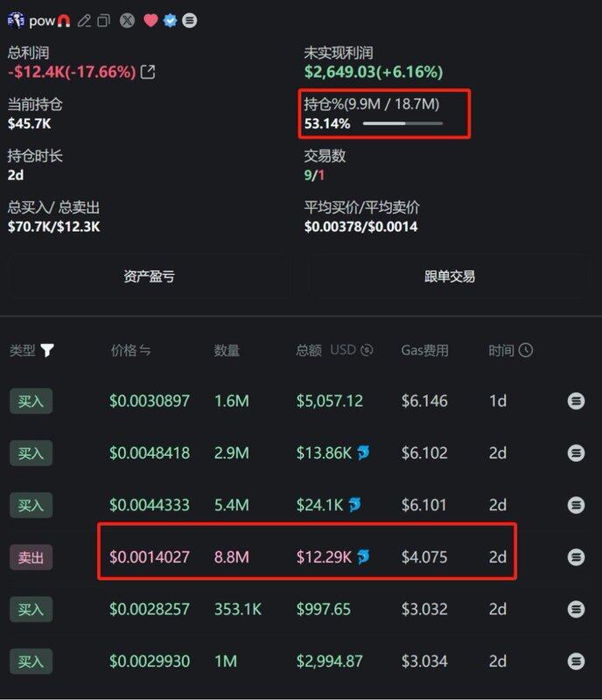Copy the address with the duplicate icon
Image resolution: width=602 pixels, height=700 pixels.
tap(103, 20)
